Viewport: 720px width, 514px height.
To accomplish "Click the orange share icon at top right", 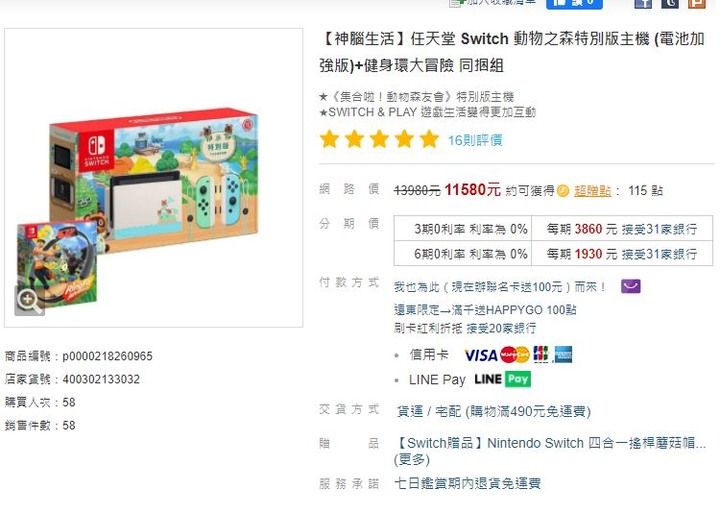I will (x=697, y=4).
